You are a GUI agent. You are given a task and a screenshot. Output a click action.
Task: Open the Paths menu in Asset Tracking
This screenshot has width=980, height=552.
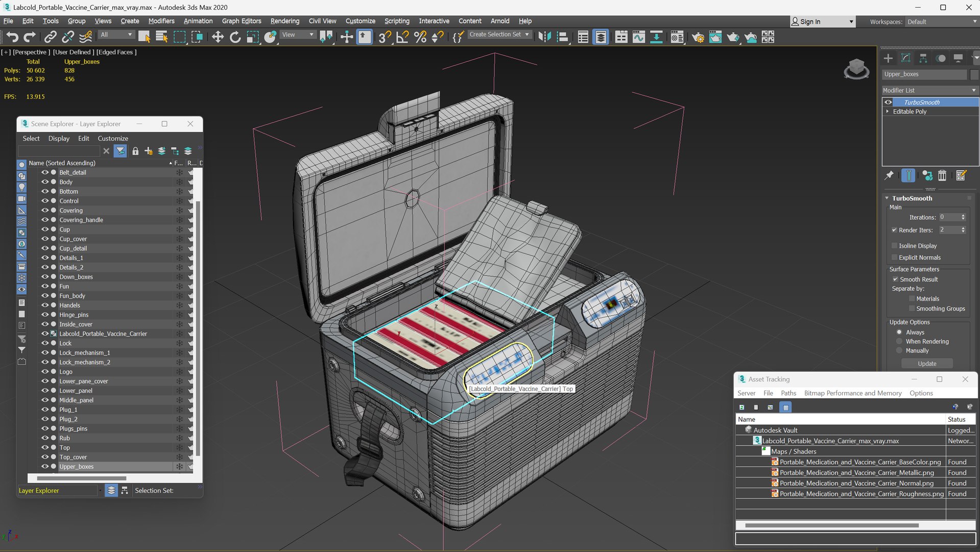[x=788, y=393]
